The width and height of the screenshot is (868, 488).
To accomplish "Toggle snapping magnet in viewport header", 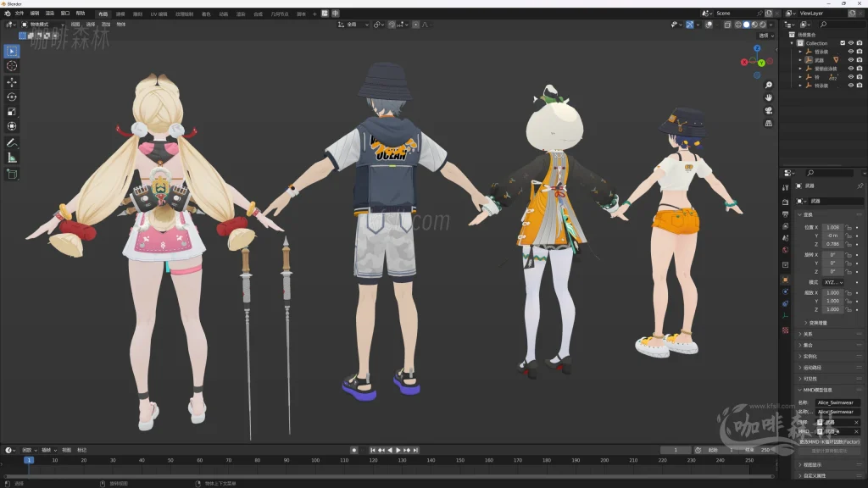I will click(392, 25).
